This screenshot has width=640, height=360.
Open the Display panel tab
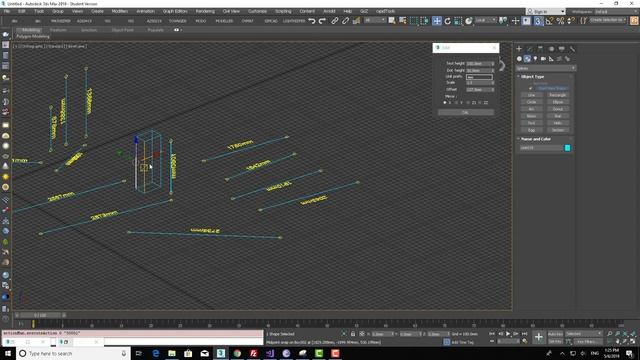coord(562,49)
